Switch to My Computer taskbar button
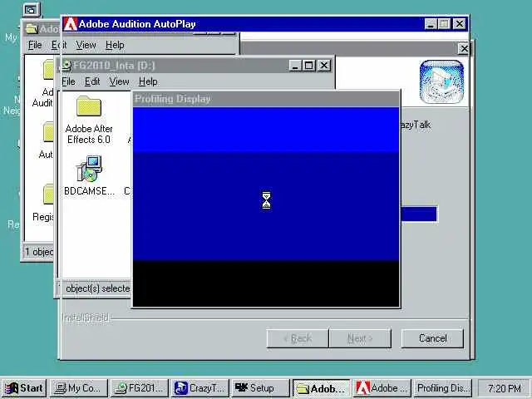This screenshot has width=532, height=399. 79,388
